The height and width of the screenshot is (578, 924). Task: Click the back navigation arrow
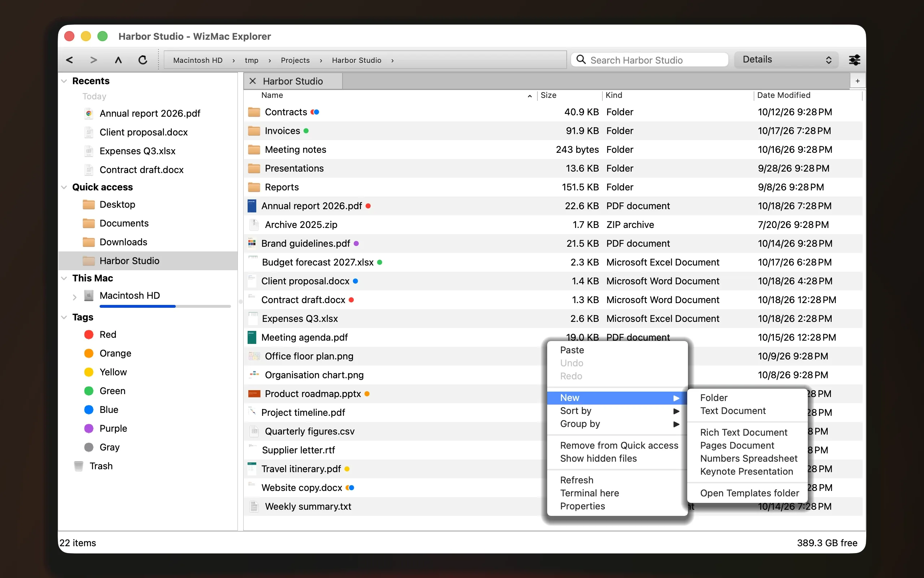pyautogui.click(x=70, y=60)
